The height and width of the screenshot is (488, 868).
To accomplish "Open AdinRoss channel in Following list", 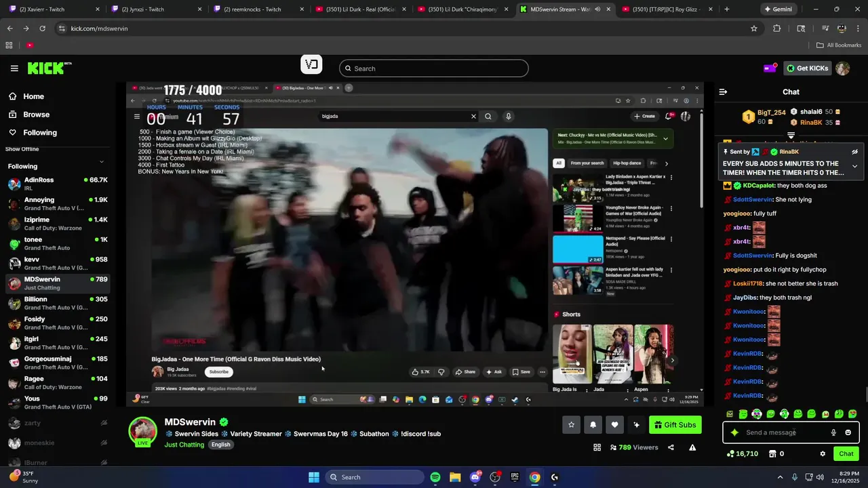I will coord(58,184).
